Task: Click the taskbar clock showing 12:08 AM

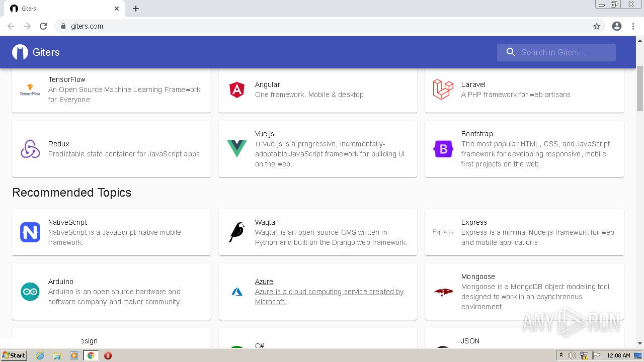Action: coord(618,355)
